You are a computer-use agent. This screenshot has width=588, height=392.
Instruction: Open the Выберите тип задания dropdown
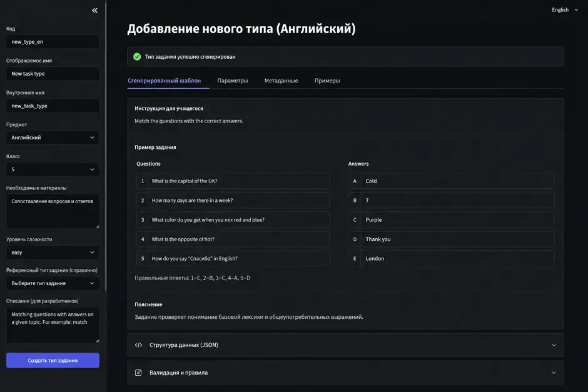[x=53, y=283]
